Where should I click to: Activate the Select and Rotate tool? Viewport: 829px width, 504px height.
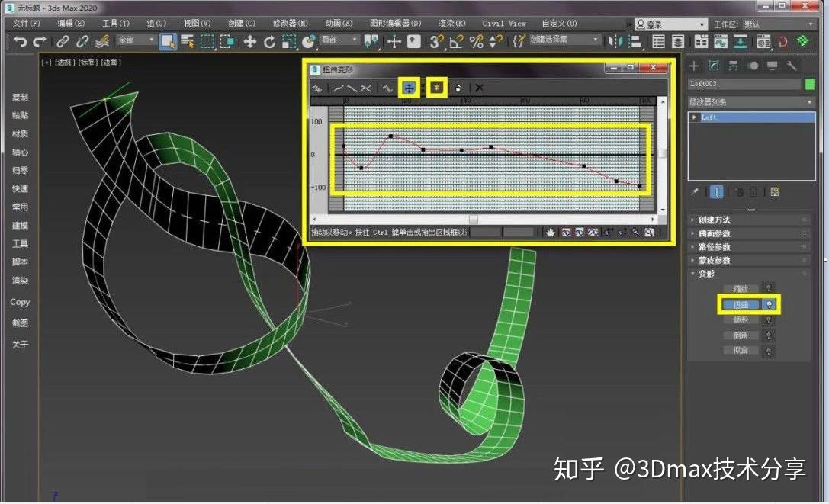(272, 42)
